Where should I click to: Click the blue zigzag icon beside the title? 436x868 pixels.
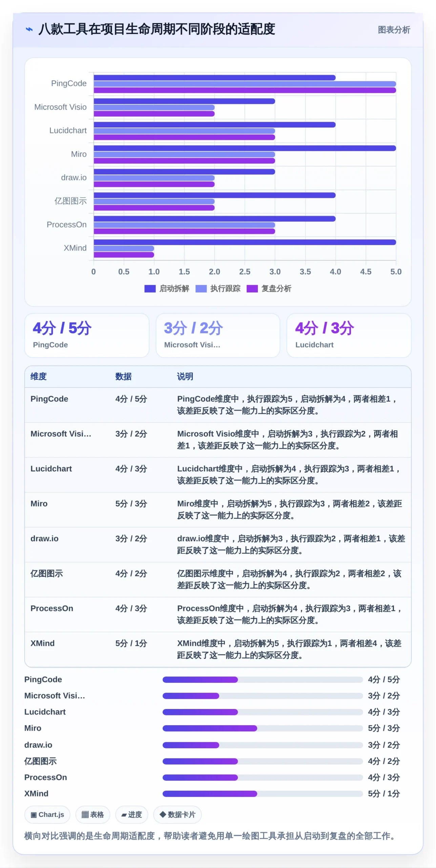coord(29,29)
